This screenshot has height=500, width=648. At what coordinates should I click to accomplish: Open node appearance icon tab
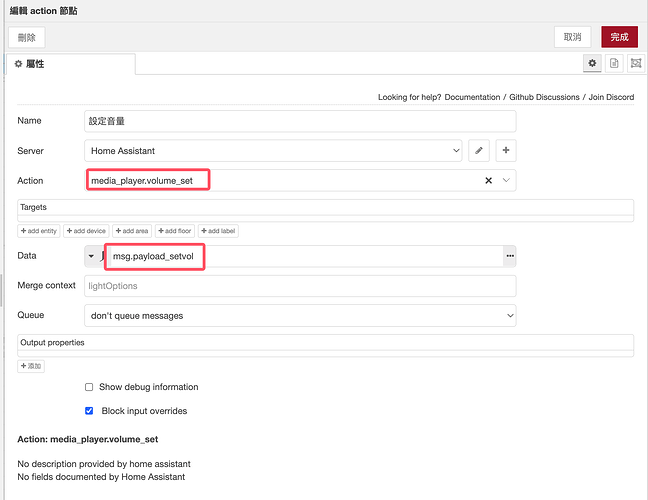point(635,63)
